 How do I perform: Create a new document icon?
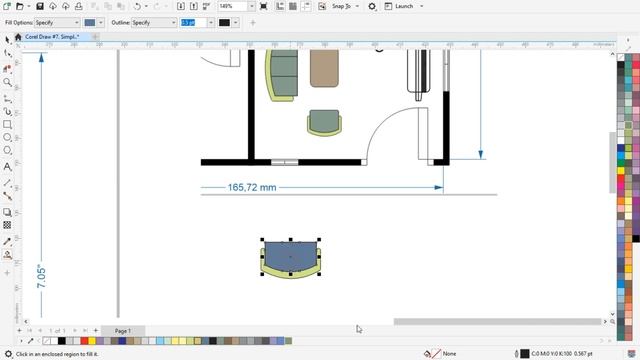pyautogui.click(x=7, y=6)
